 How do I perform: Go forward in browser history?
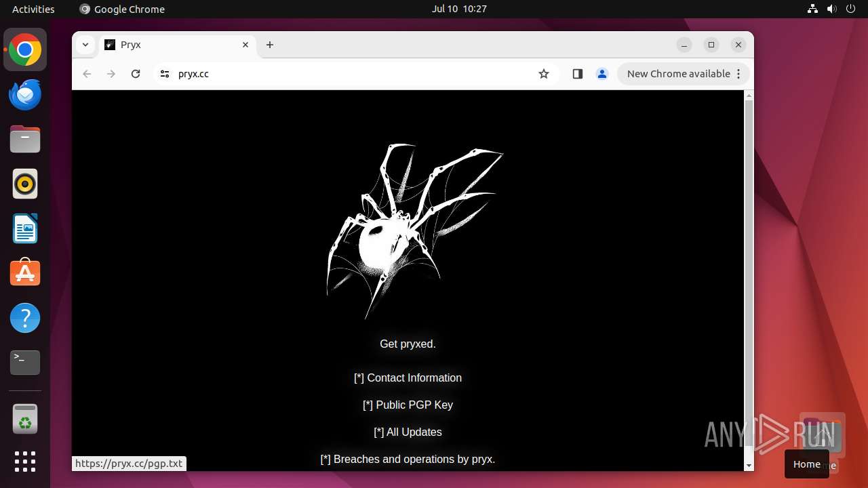coord(111,74)
